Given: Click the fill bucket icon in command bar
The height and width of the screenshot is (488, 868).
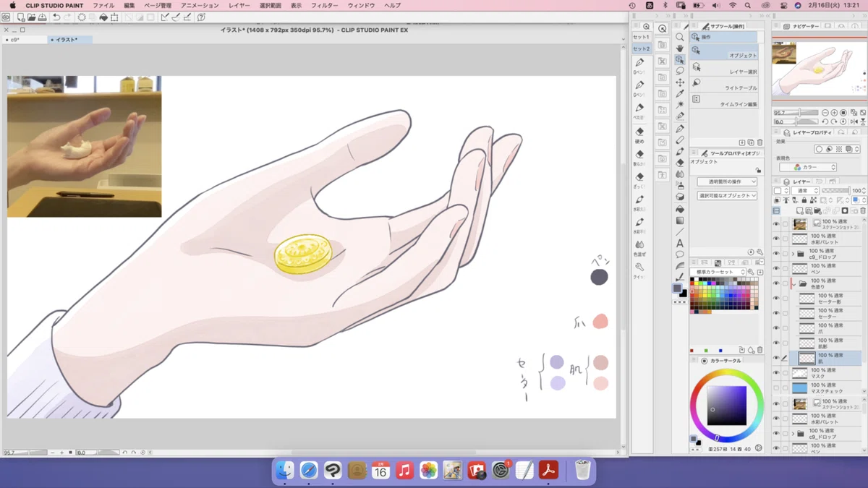Looking at the screenshot, I should [103, 17].
